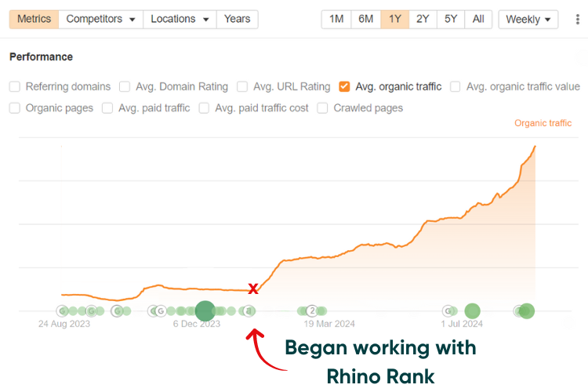Enable the Crawled pages checkbox
The height and width of the screenshot is (392, 588).
tap(322, 108)
